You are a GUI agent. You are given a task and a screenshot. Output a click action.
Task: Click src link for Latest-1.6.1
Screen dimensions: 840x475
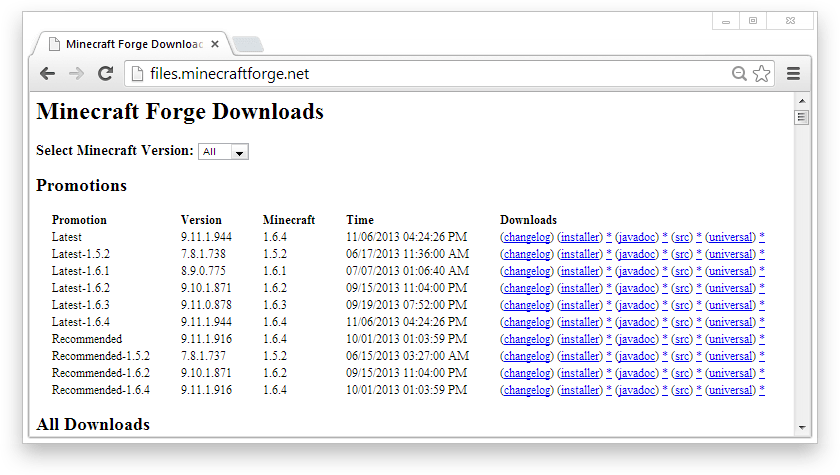(x=682, y=272)
